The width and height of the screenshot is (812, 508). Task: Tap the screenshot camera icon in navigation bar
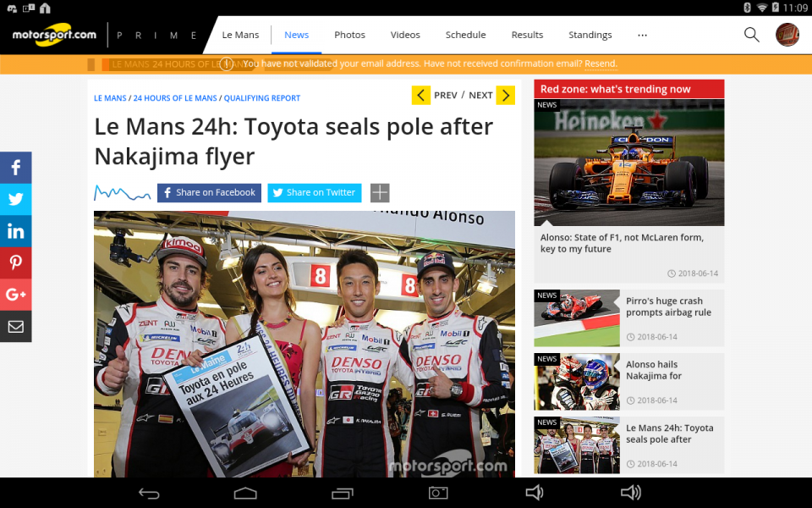(x=438, y=493)
